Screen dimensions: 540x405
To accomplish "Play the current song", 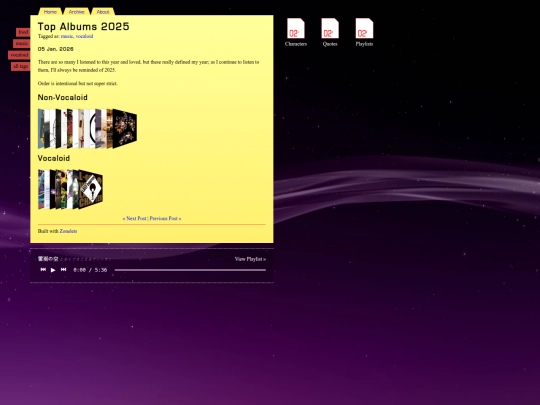I will [x=53, y=270].
